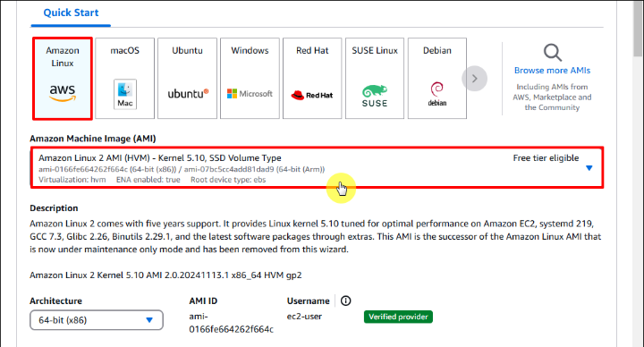Screen dimensions: 644x347
Task: Click the debian swirl logo
Action: click(x=437, y=94)
